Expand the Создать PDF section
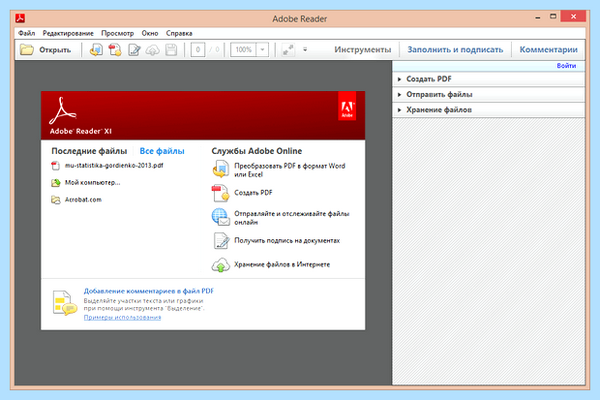Viewport: 600px width, 400px height. coord(489,79)
